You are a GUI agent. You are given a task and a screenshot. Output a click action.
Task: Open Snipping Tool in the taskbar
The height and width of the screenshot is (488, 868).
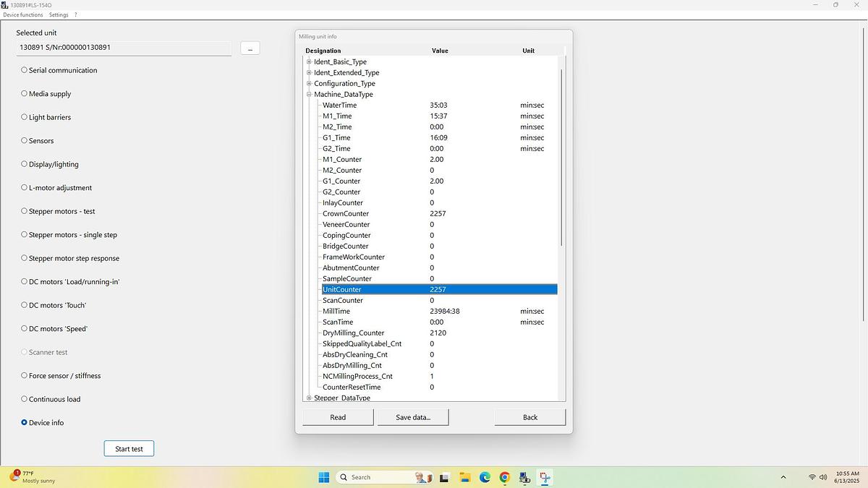545,477
